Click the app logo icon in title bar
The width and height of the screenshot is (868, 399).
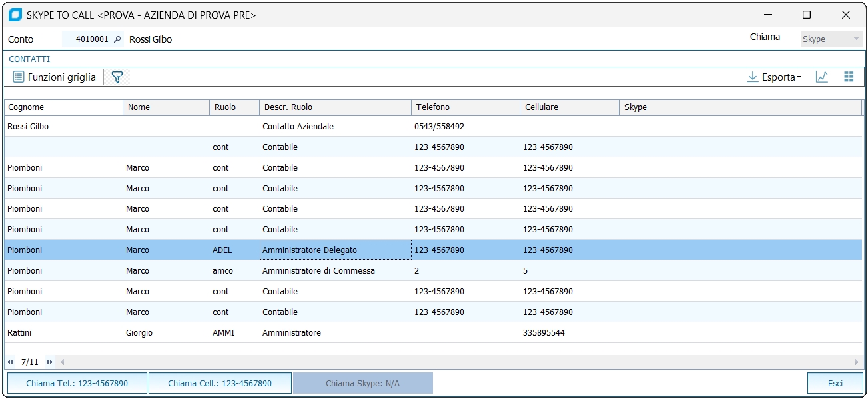15,15
